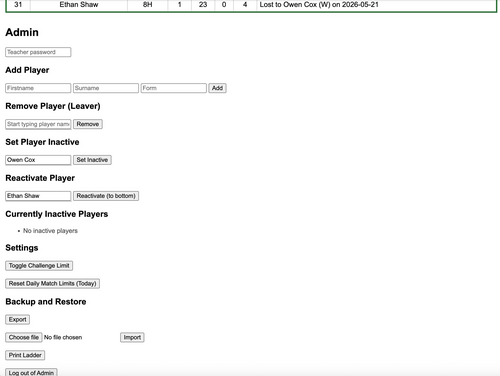The height and width of the screenshot is (376, 500).
Task: Click the Backup and Restore heading
Action: tap(46, 302)
